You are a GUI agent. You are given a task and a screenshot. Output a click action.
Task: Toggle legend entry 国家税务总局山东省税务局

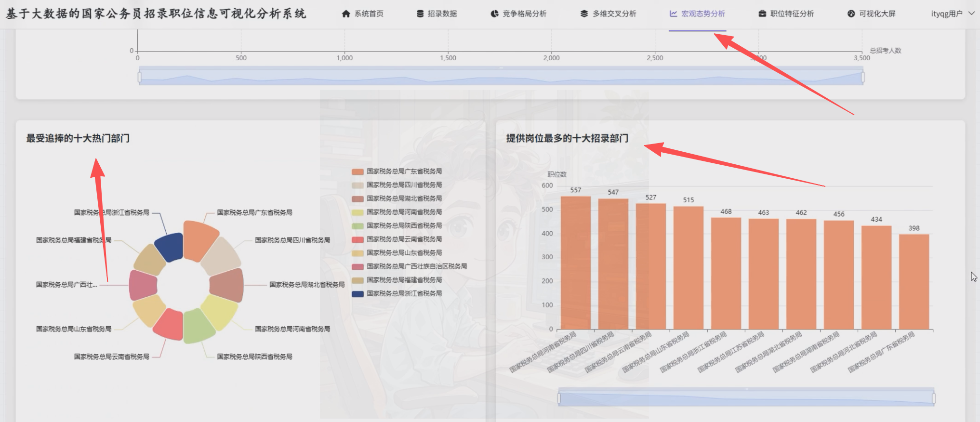pos(397,253)
